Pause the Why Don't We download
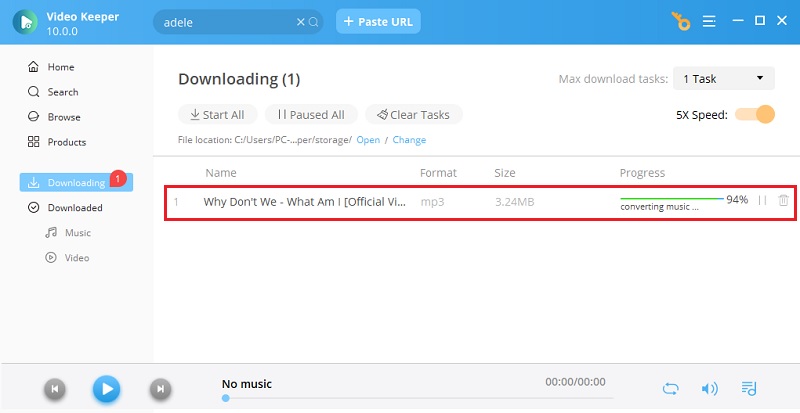Image resolution: width=800 pixels, height=413 pixels. [762, 201]
